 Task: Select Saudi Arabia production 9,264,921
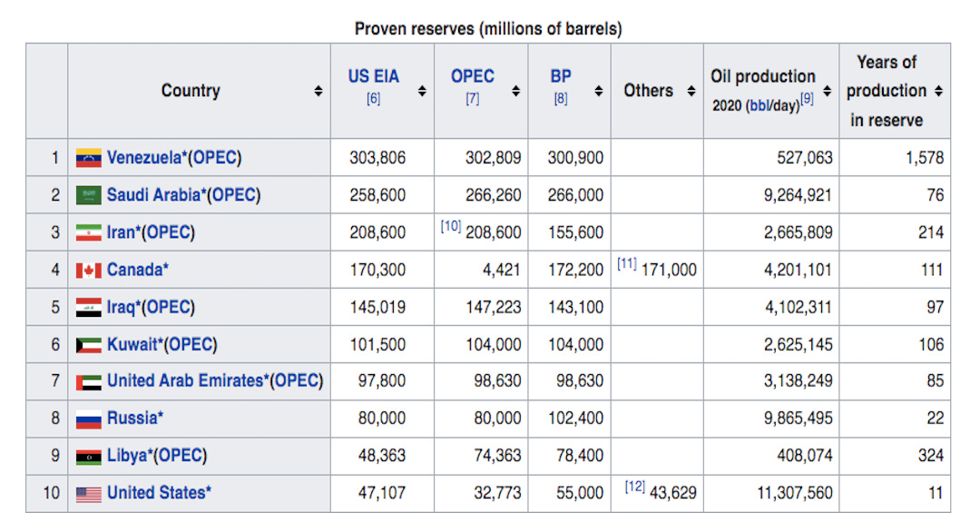[799, 195]
